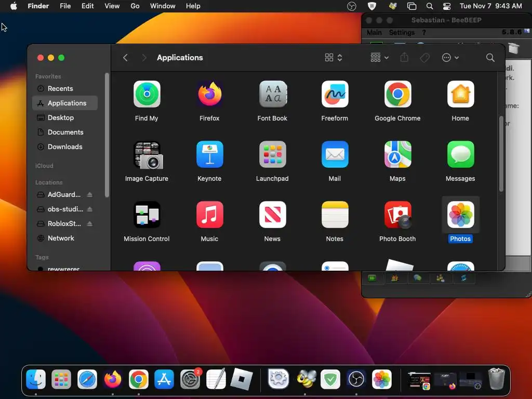Screen dimensions: 532x399
Task: Select the Font Book app icon
Action: pos(272,95)
